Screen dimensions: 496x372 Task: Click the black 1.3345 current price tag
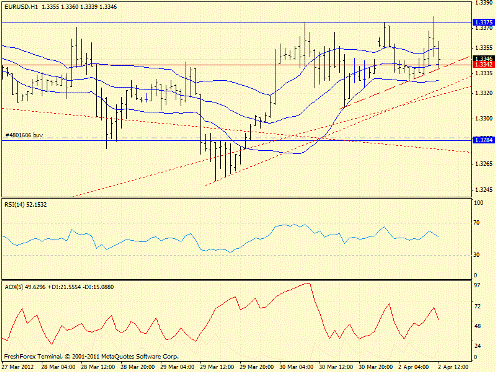[484, 59]
